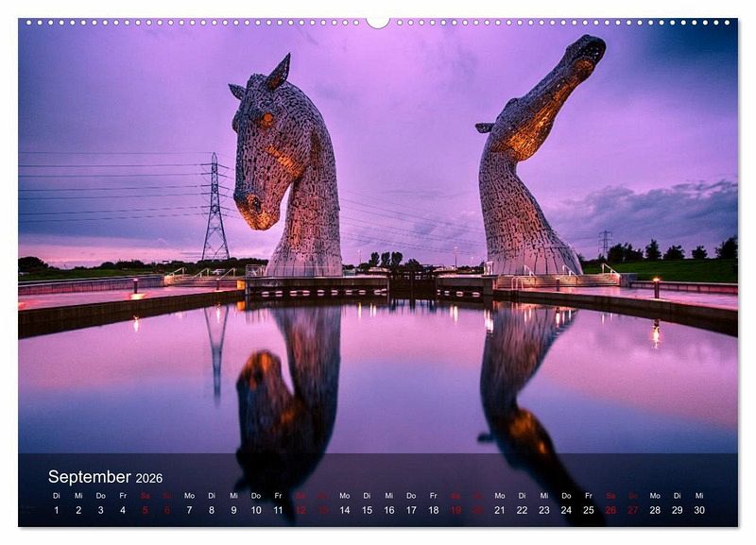756x545 pixels.
Task: Click the last date 30
Action: [x=699, y=510]
